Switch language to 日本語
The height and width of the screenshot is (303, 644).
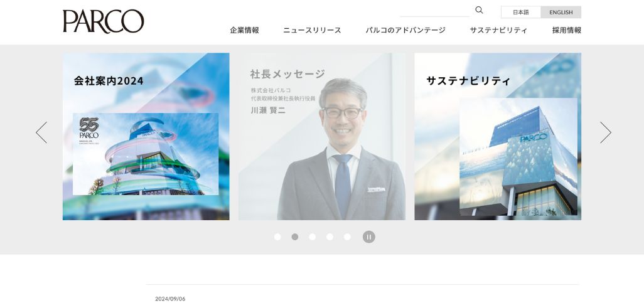(x=521, y=13)
